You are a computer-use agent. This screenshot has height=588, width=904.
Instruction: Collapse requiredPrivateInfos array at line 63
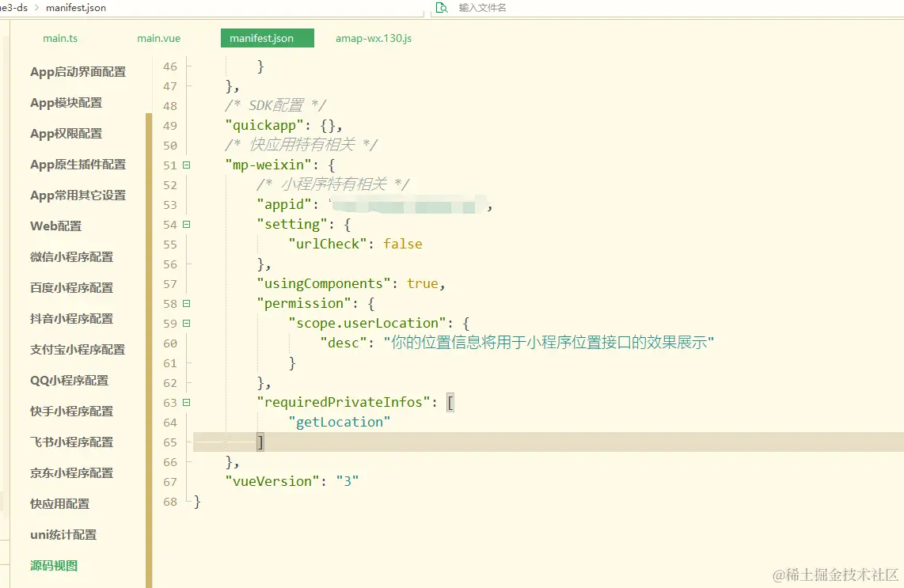click(x=186, y=402)
